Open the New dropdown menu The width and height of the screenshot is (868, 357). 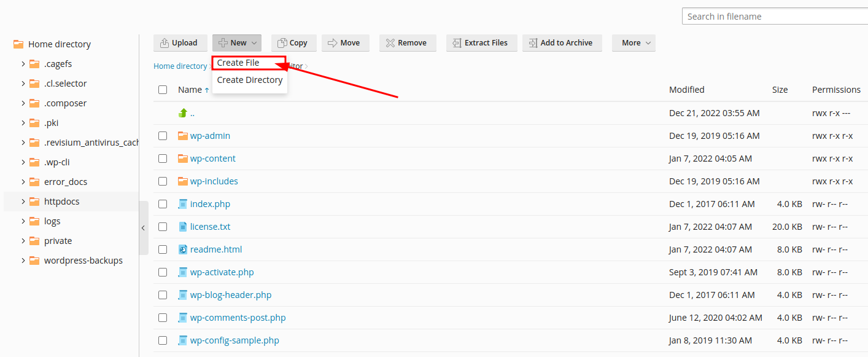(x=237, y=43)
